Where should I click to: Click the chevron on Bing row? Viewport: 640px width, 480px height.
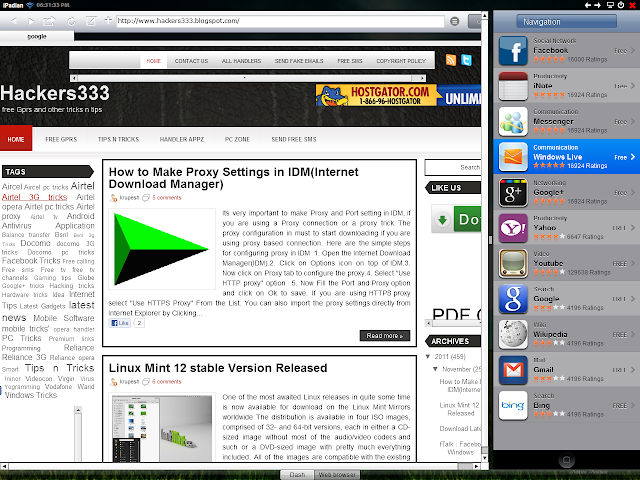[633, 406]
